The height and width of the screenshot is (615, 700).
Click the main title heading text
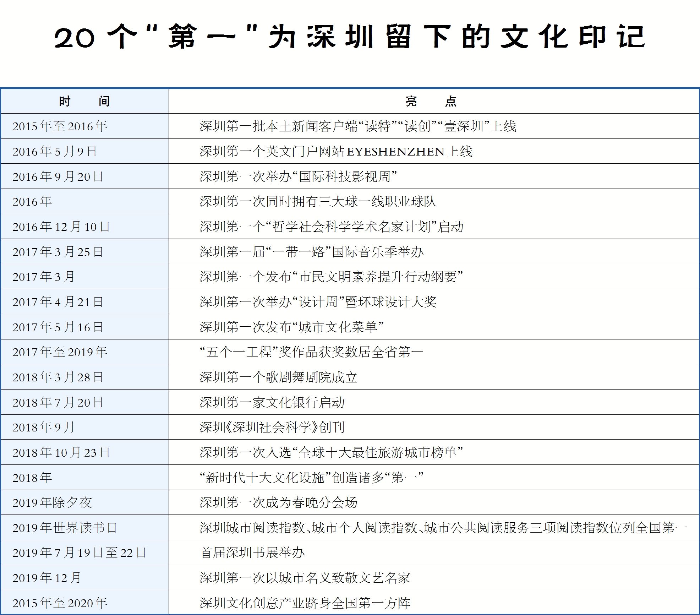pos(349,37)
